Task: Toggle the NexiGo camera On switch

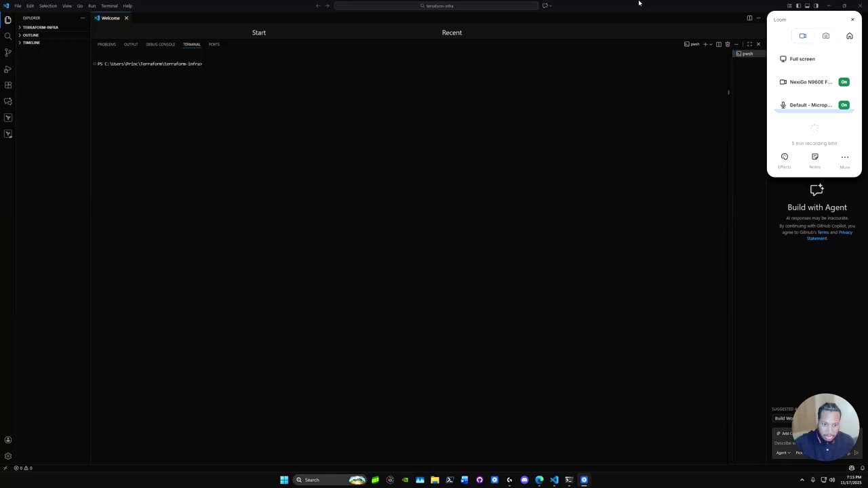Action: 844,82
